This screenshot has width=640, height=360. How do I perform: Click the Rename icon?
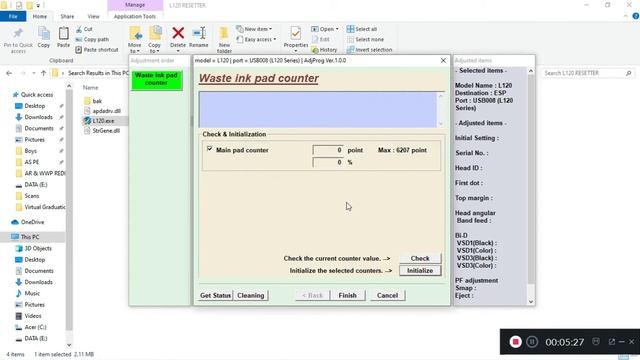[x=199, y=33]
